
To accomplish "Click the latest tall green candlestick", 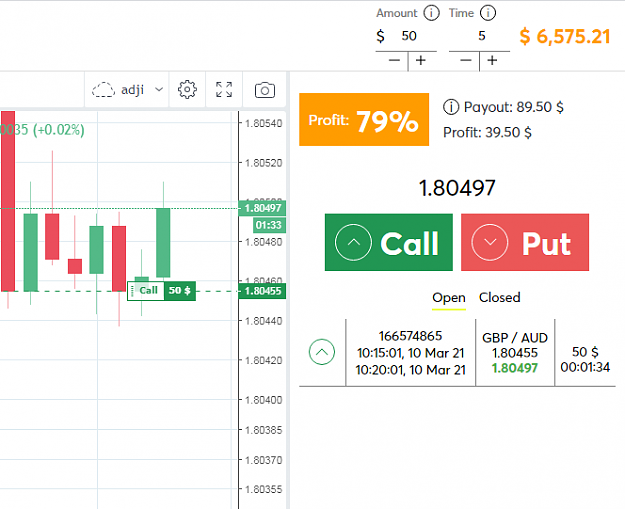I will (163, 242).
